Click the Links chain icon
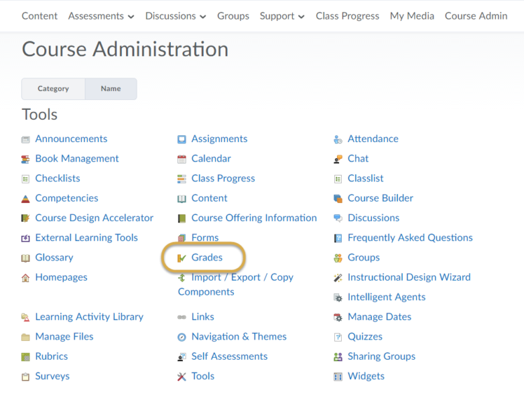This screenshot has height=420, width=524. (x=181, y=317)
